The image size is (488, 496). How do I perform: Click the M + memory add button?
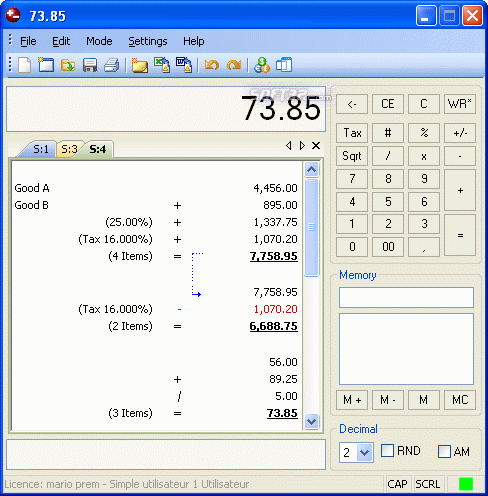click(352, 400)
